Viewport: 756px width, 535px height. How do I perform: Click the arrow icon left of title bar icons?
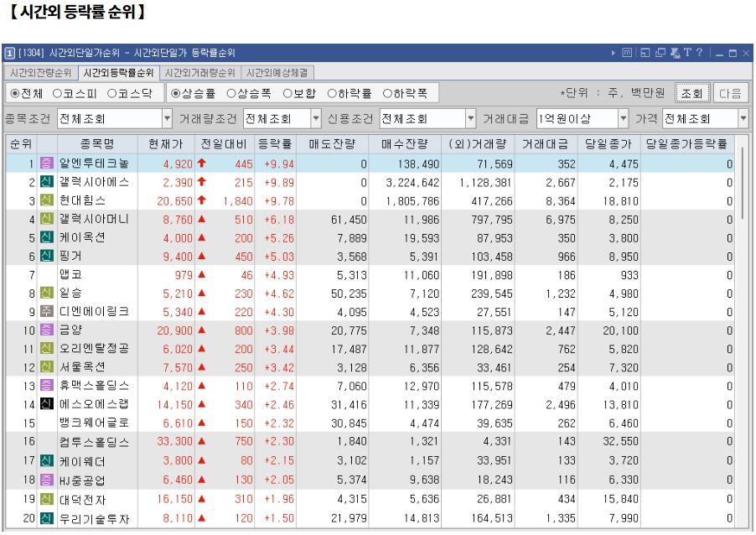pyautogui.click(x=613, y=52)
